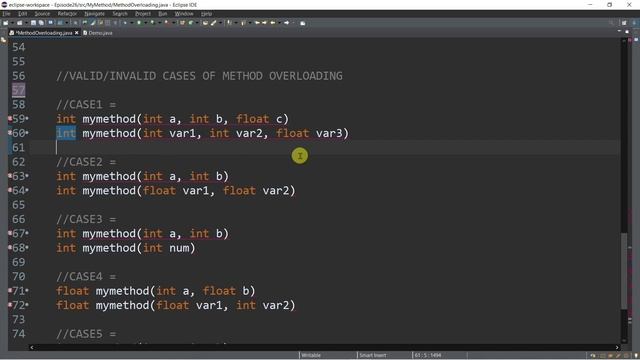This screenshot has height=360, width=640.
Task: Open the External Tools dropdown arrow
Action: [x=173, y=23]
